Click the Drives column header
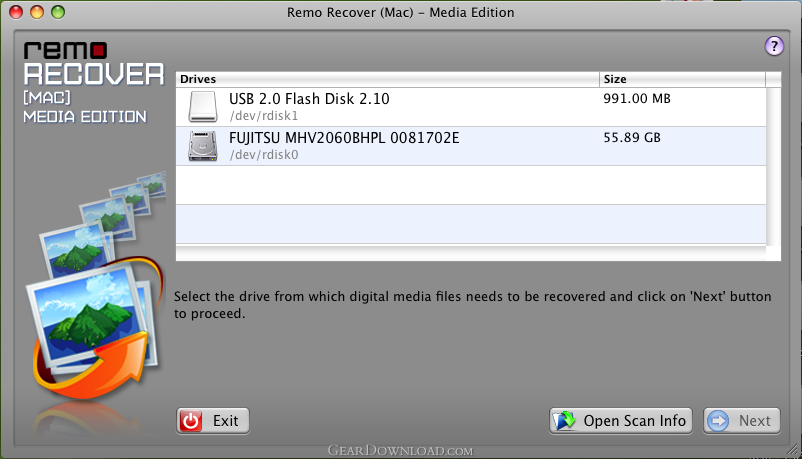Screen dimensions: 802x459 click(388, 79)
